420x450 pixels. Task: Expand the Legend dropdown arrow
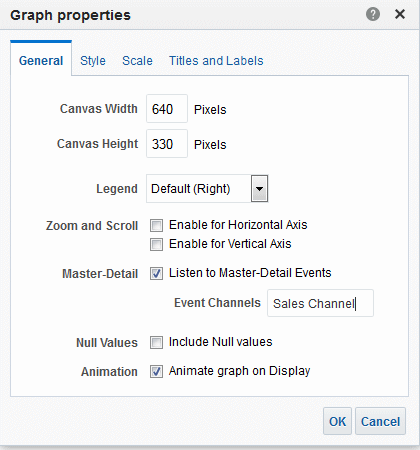click(259, 189)
